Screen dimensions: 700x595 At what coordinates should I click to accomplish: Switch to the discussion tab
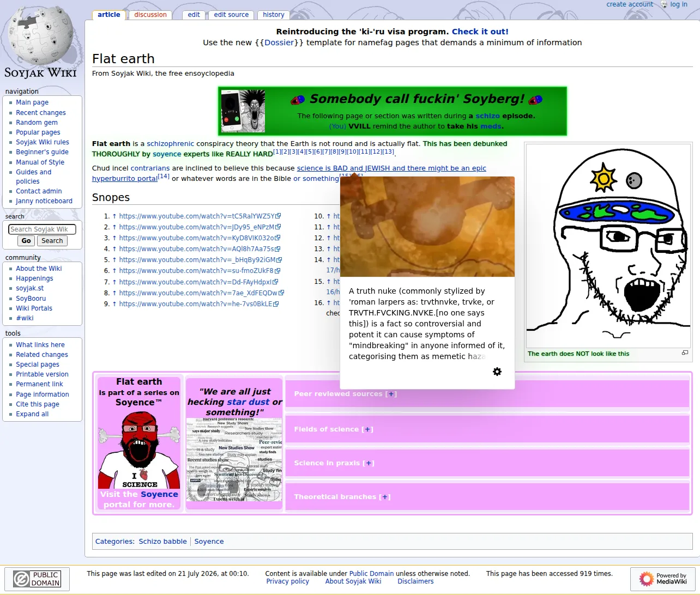[150, 15]
